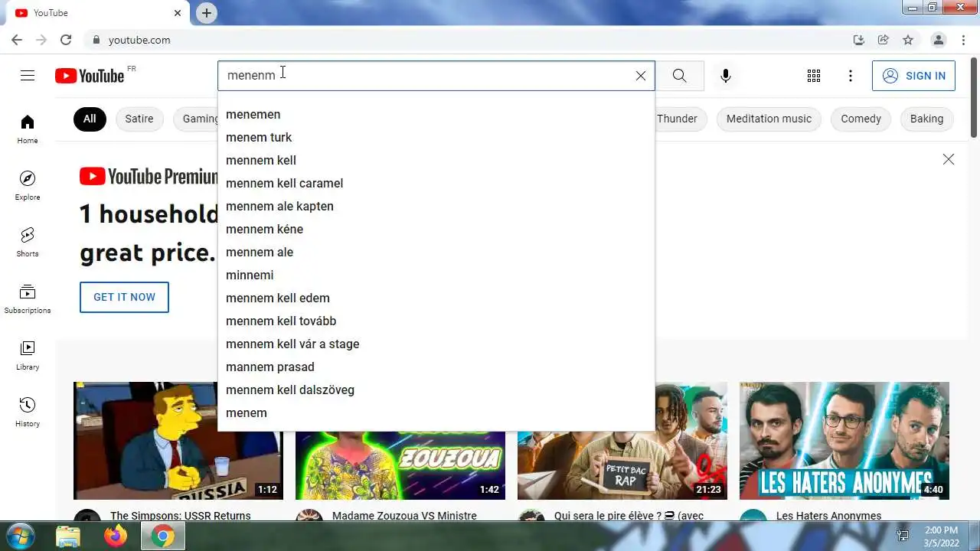
Task: Click the SIGN IN button
Action: tap(913, 76)
